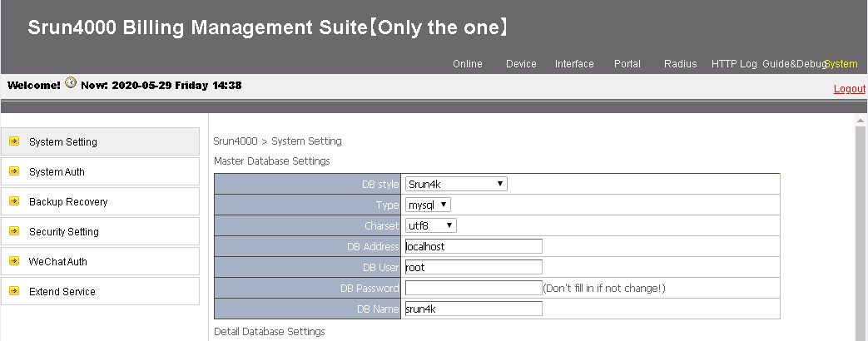Click the "DB Password" label cell
868x341 pixels.
coord(307,288)
